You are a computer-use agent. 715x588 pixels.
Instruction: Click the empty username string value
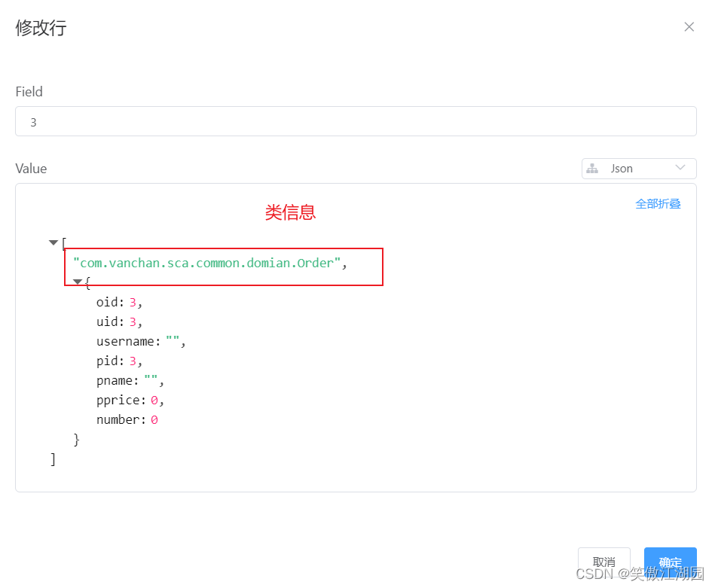pos(171,341)
